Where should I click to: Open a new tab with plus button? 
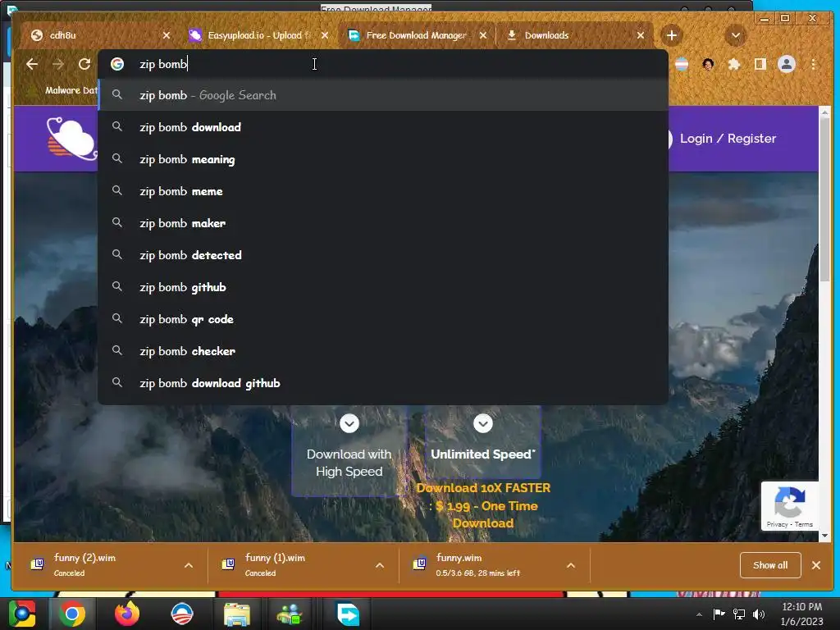671,35
